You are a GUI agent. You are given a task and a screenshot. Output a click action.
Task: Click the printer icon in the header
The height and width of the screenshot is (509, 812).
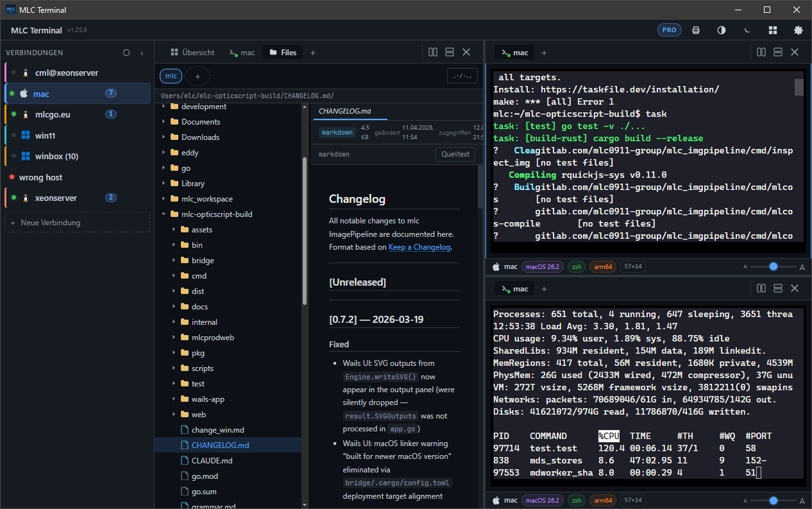point(696,30)
